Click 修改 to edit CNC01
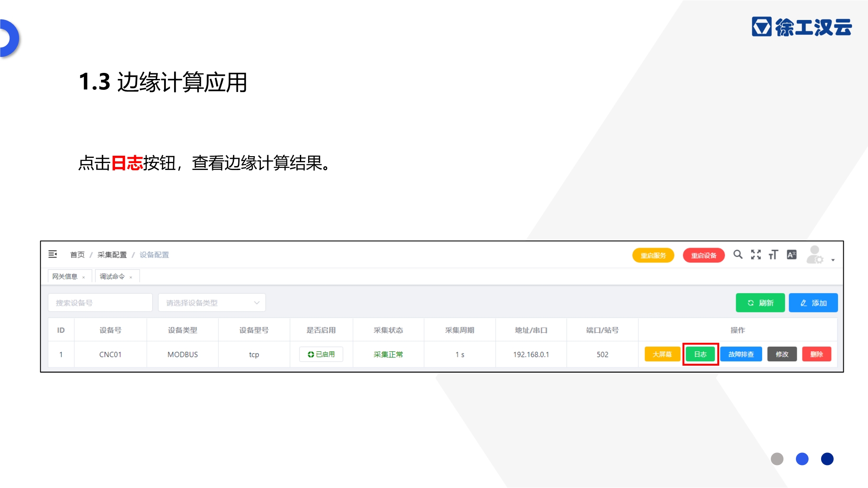The image size is (868, 488). click(x=782, y=354)
